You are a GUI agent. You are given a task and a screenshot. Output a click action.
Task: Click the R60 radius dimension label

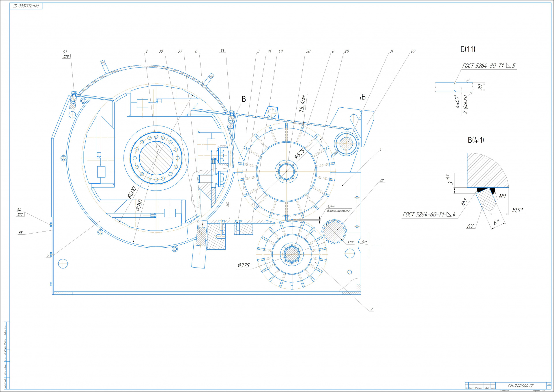[x=364, y=242]
